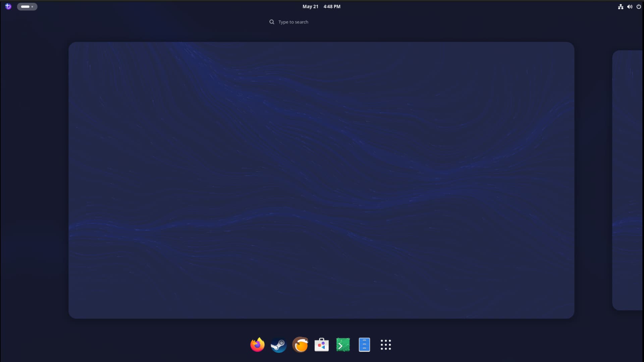Screen dimensions: 644x362
Task: Open the blue Files cabinet icon
Action: [364, 345]
